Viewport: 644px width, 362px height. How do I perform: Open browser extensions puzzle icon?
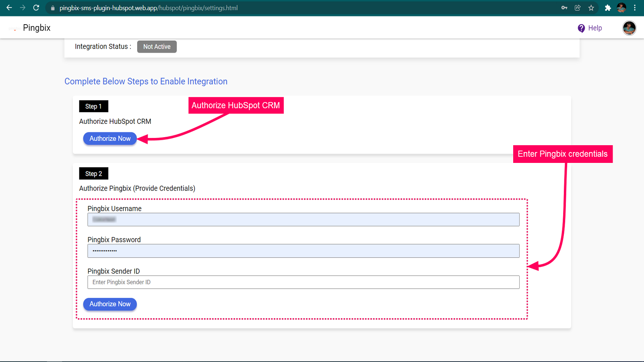tap(608, 8)
